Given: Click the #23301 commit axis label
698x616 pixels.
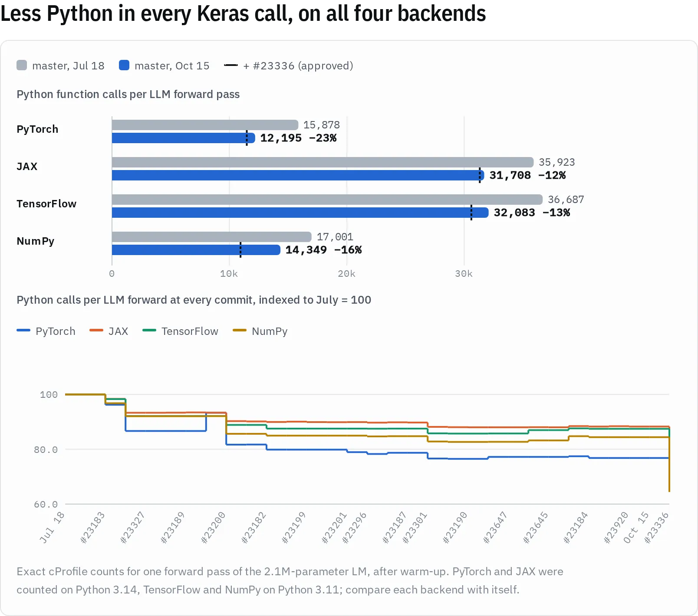Looking at the screenshot, I should (x=415, y=527).
